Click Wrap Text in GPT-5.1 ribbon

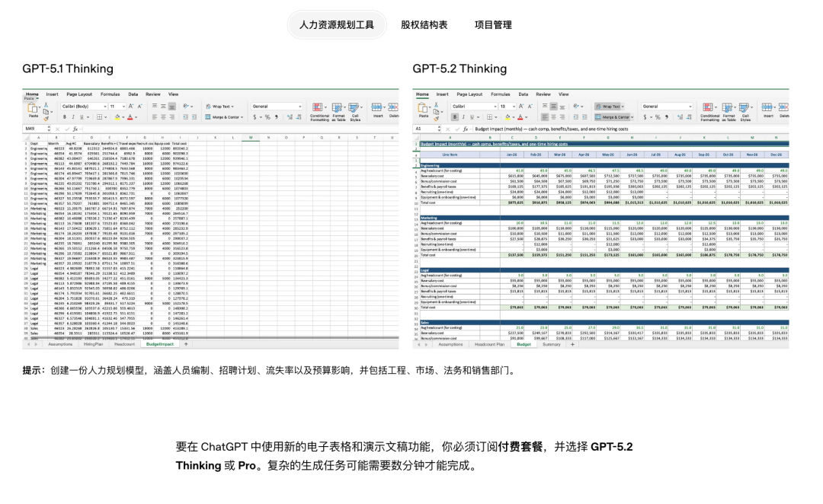220,107
